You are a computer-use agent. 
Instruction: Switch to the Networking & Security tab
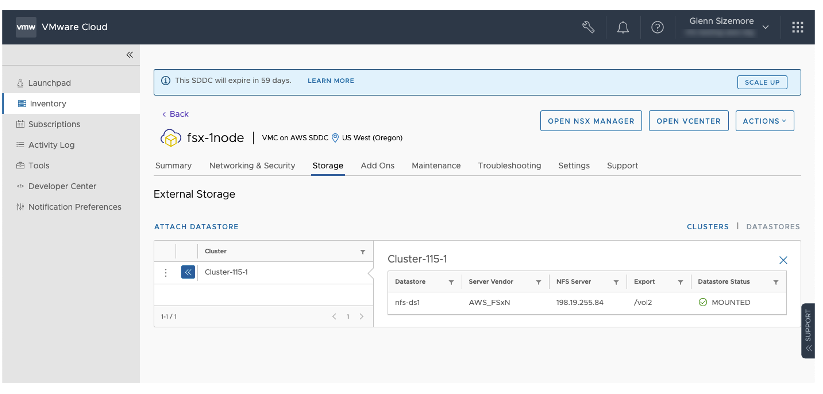click(x=252, y=165)
